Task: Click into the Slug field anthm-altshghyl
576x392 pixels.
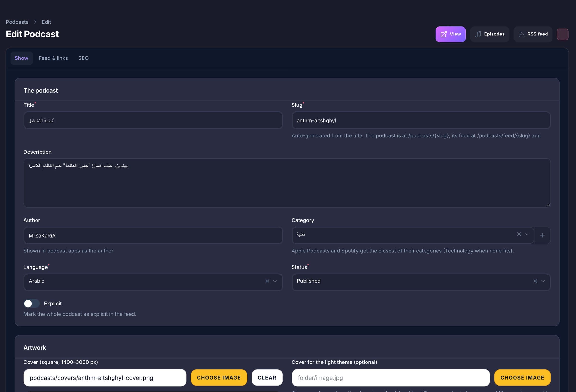Action: pyautogui.click(x=421, y=120)
